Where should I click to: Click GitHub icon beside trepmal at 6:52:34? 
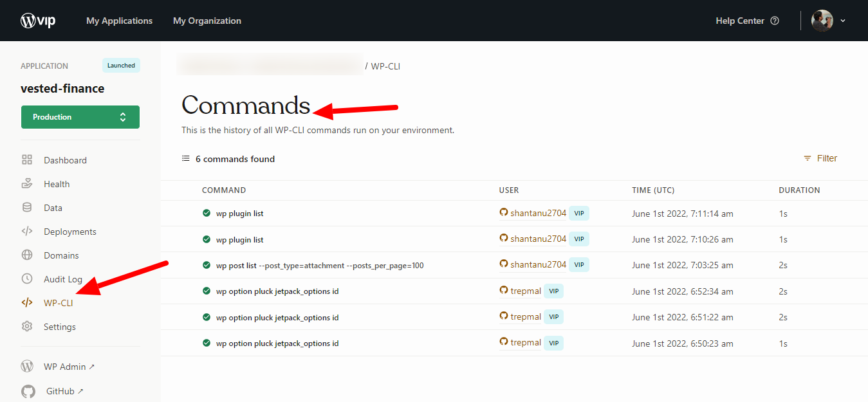pos(504,290)
